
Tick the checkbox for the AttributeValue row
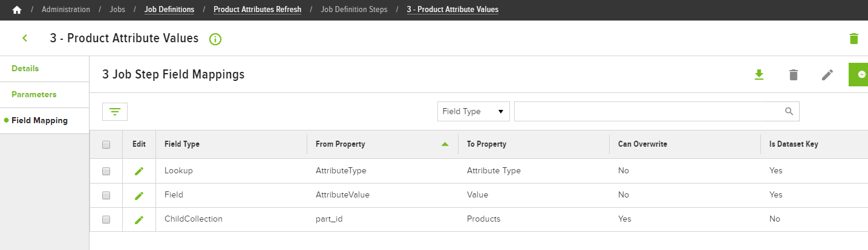[106, 195]
